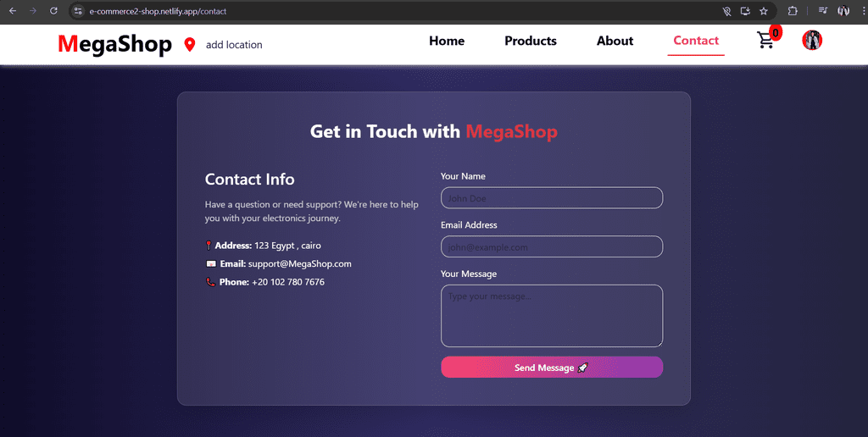Image resolution: width=868 pixels, height=437 pixels.
Task: Go back to the previous page
Action: 13,12
